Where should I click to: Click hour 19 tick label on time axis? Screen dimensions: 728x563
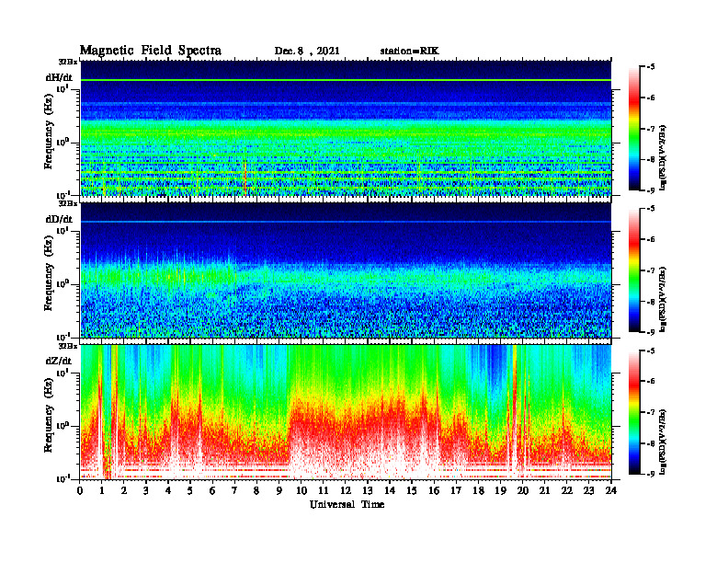click(x=500, y=490)
